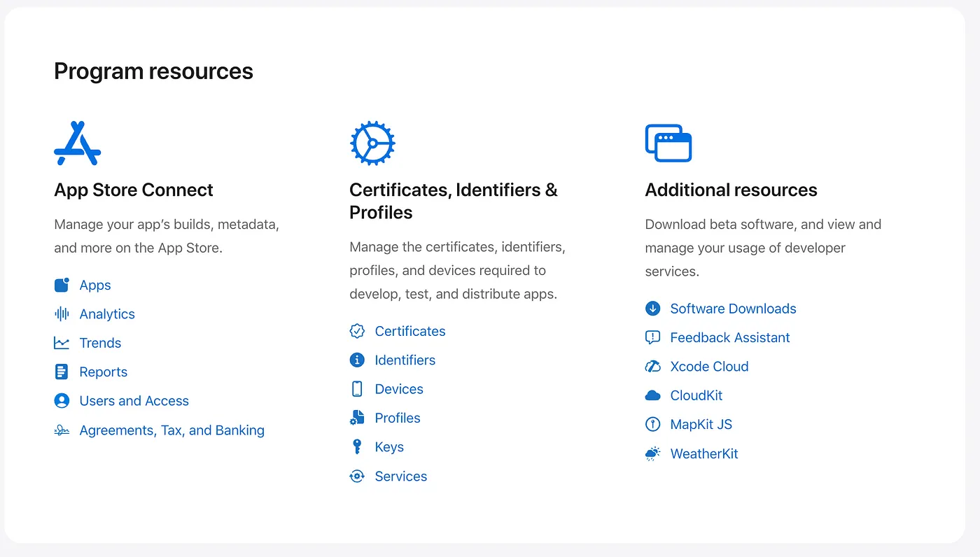980x557 pixels.
Task: Open the Analytics link
Action: pyautogui.click(x=107, y=314)
